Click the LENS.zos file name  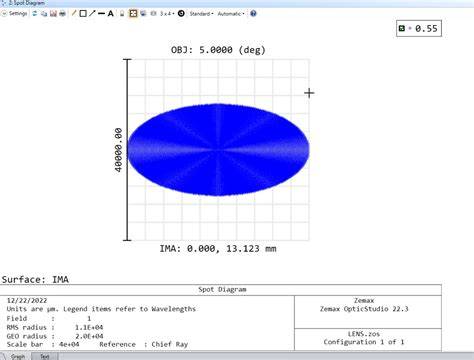364,334
